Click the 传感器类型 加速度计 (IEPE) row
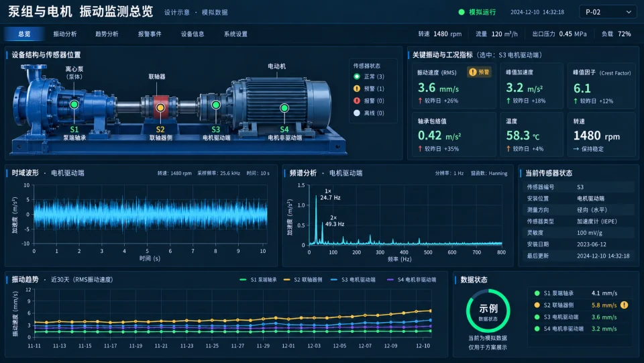The width and height of the screenshot is (644, 363). [x=579, y=221]
